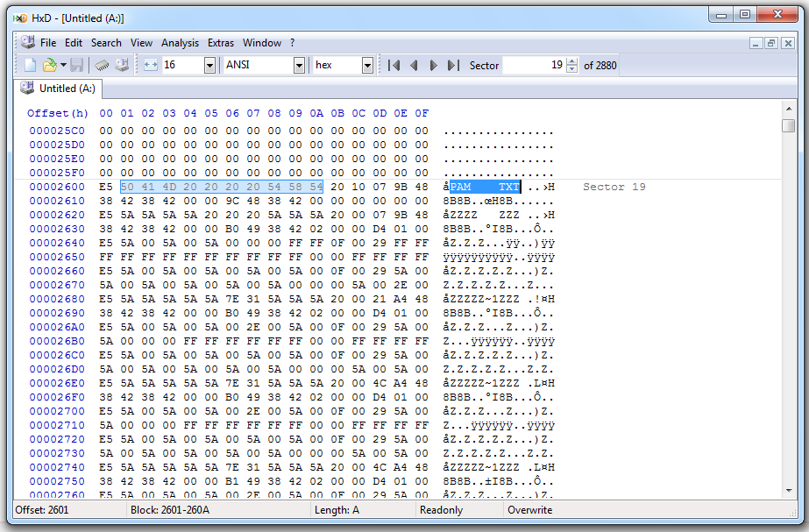809x532 pixels.
Task: Click the Offset(h) column header
Action: 58,113
